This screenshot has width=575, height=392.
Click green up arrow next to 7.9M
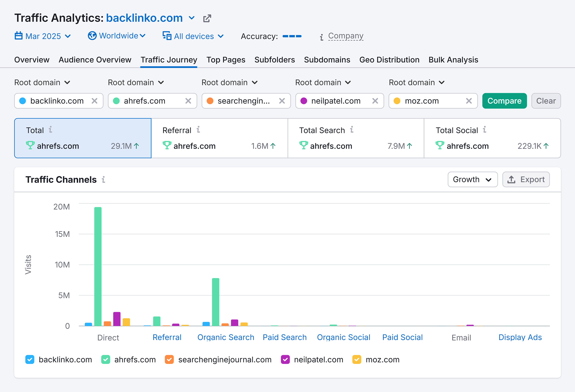(409, 146)
